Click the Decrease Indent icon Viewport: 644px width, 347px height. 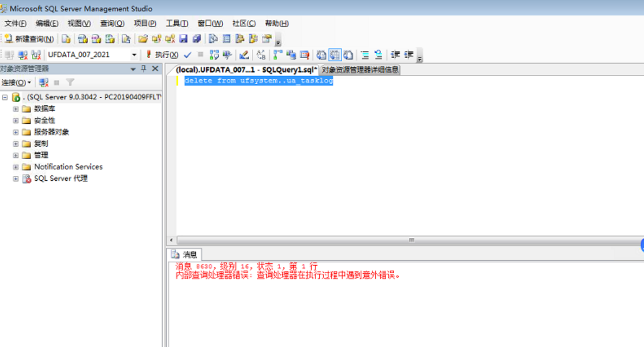click(395, 55)
